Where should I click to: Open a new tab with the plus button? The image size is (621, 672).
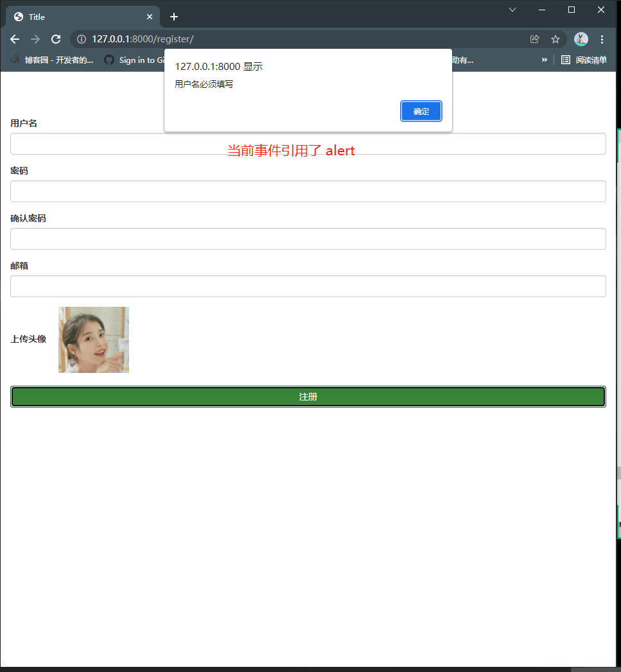tap(173, 17)
